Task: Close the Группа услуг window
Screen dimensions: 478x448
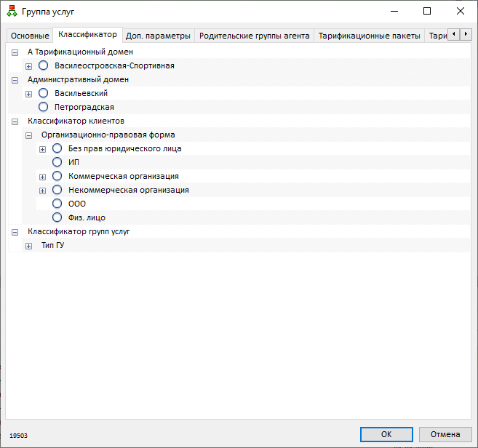Action: pyautogui.click(x=461, y=12)
